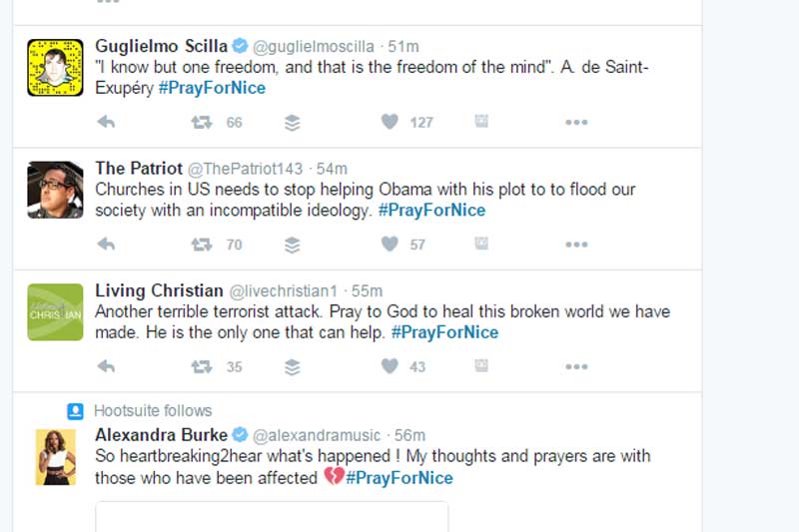Like The Patriot's tweet with heart
799x532 pixels.
coord(390,244)
